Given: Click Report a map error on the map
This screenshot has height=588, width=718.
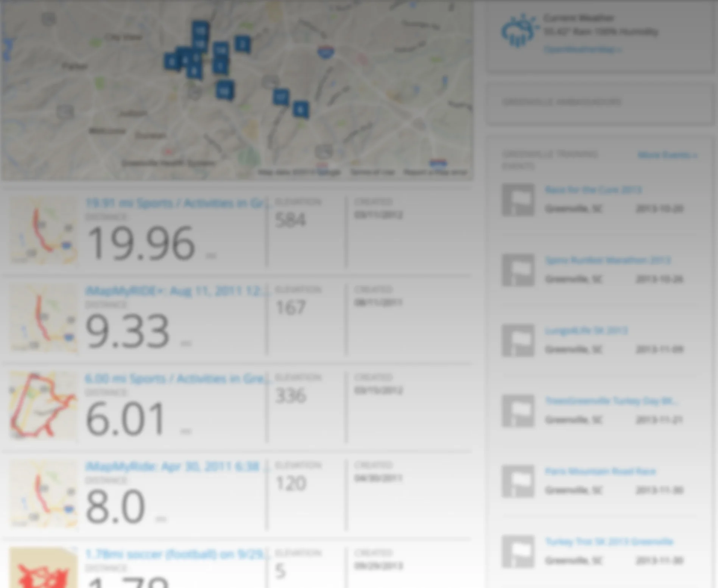Looking at the screenshot, I should [436, 173].
